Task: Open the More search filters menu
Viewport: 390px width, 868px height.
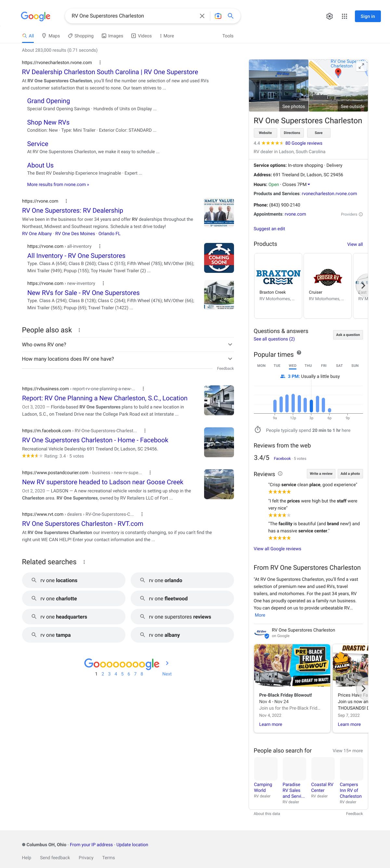Action: click(x=167, y=36)
